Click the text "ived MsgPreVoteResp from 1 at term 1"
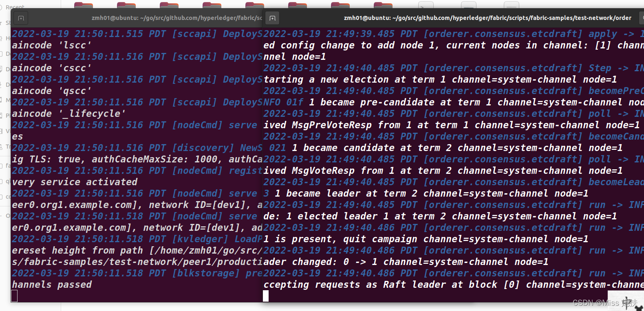644x311 pixels. tap(366, 125)
